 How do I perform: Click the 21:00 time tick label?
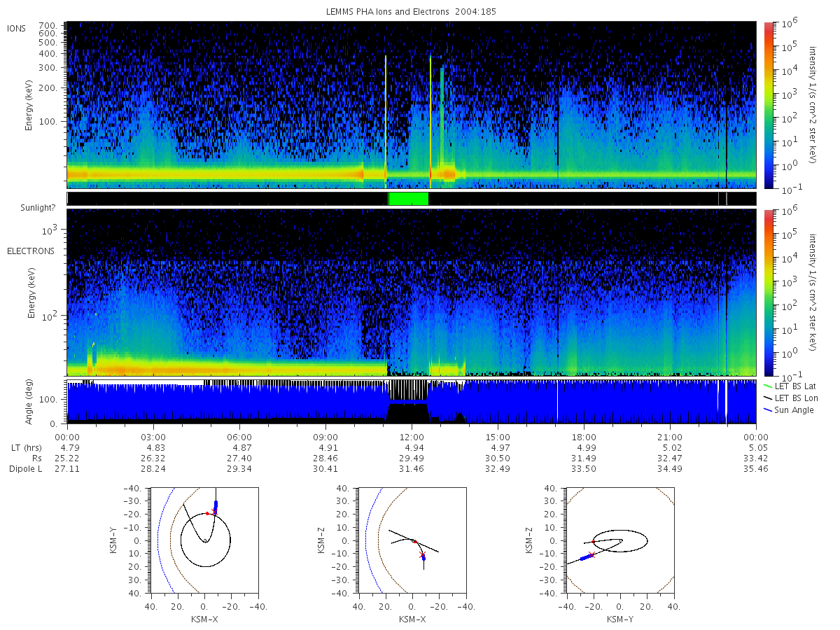click(x=670, y=437)
